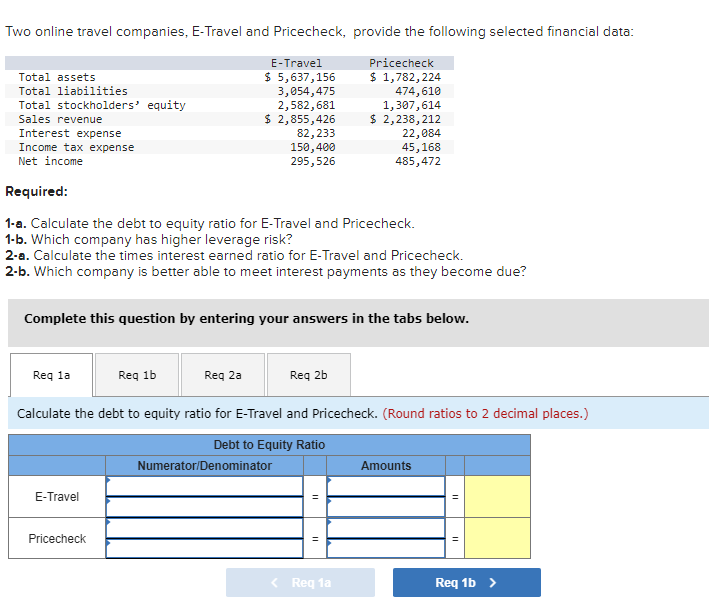Click requirement 2-a times interest earned text
Screen dimensions: 709x616
coord(234,256)
